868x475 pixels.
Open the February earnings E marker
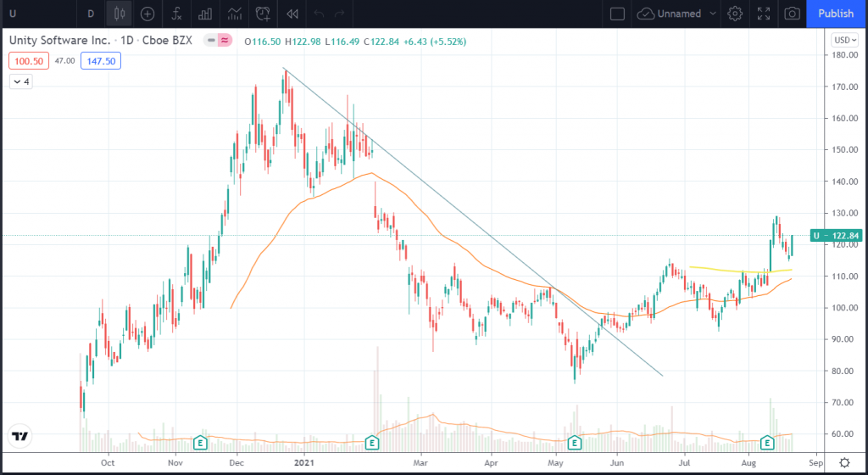372,443
